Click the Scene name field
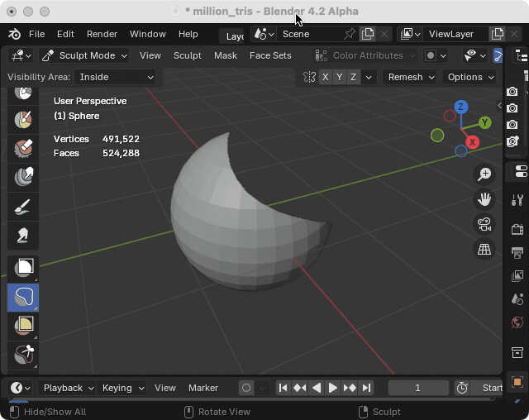 click(309, 34)
